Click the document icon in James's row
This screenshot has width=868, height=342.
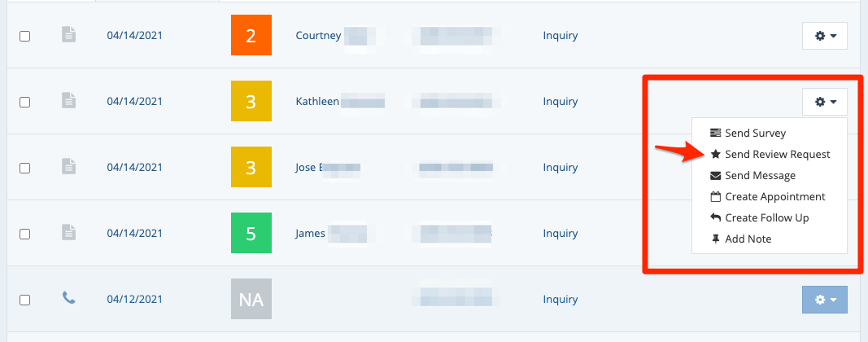69,234
